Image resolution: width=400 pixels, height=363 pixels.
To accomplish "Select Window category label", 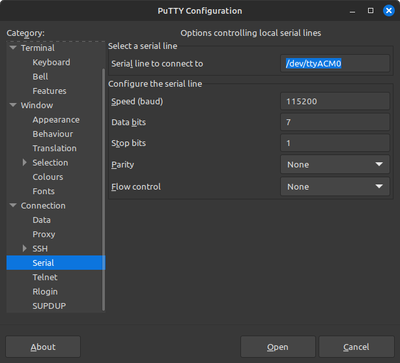I will pyautogui.click(x=37, y=105).
